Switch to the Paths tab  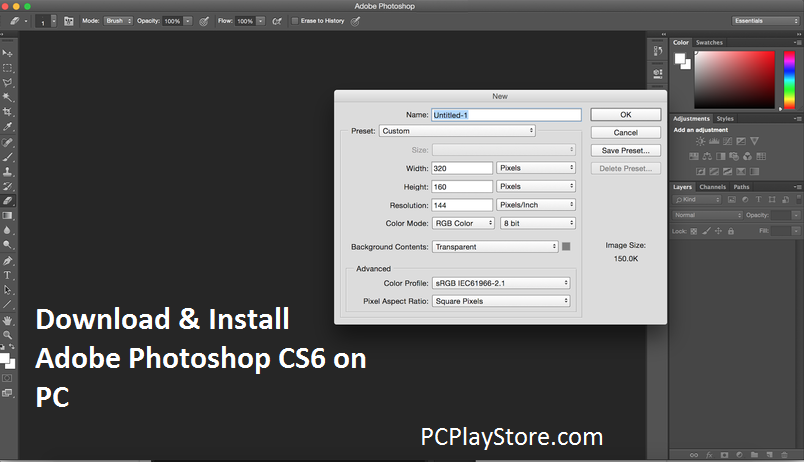(741, 187)
